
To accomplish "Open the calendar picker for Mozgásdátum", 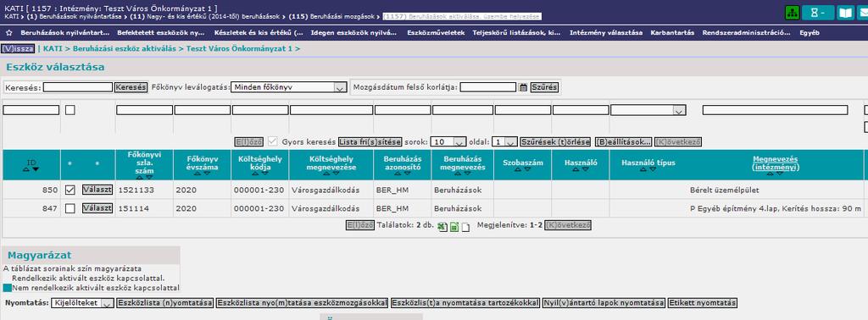I will [x=523, y=87].
